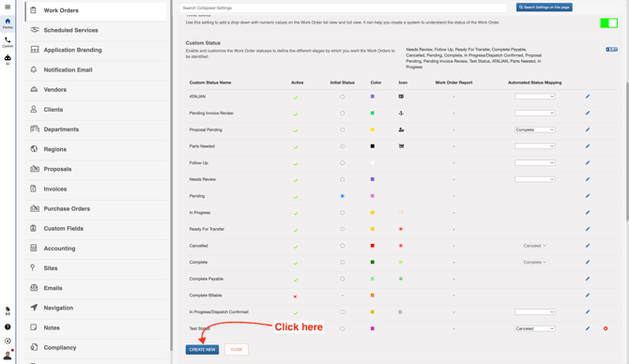The height and width of the screenshot is (364, 629).
Task: Open Cancelled row Canceled mapping dropdown
Action: coord(535,246)
